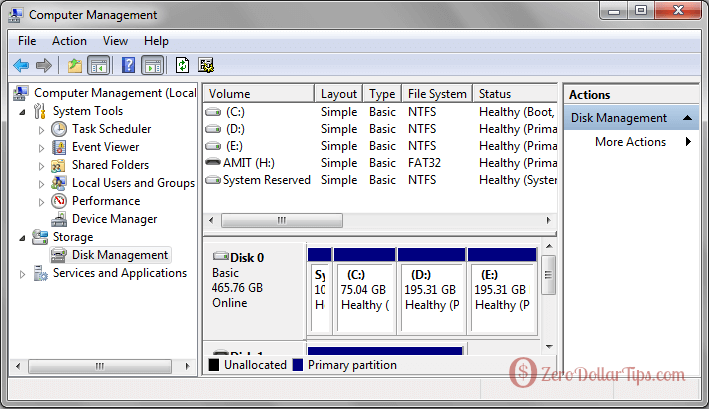Click right arrow of volume list scrollbar
Viewport: 709px width, 409px height.
pos(548,221)
